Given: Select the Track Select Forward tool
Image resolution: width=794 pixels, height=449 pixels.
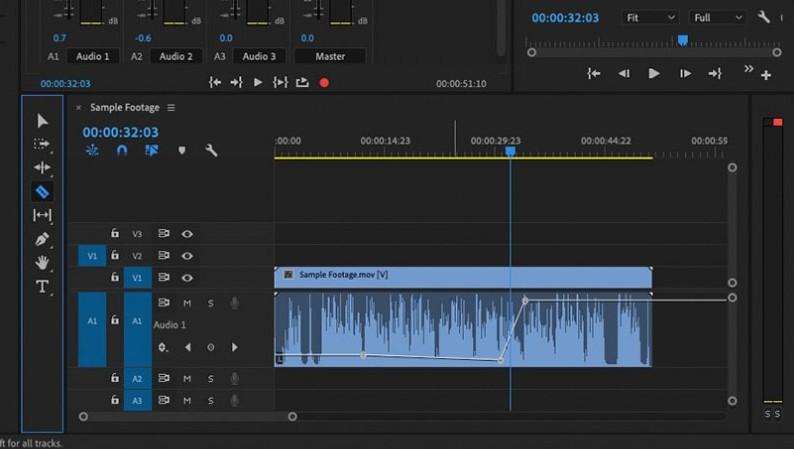Looking at the screenshot, I should pos(42,144).
